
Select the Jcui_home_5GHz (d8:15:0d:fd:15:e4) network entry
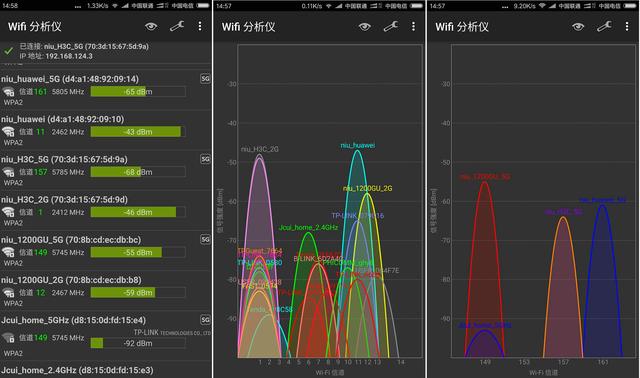[x=106, y=336]
